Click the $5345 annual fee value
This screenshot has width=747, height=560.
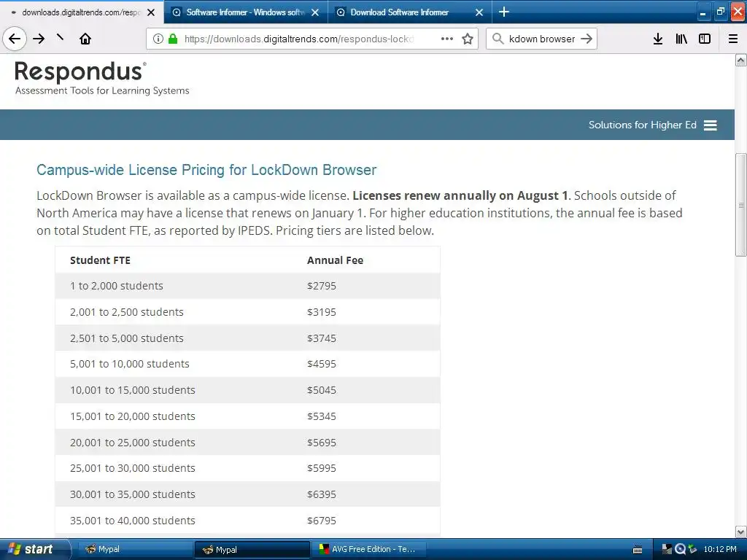[322, 416]
